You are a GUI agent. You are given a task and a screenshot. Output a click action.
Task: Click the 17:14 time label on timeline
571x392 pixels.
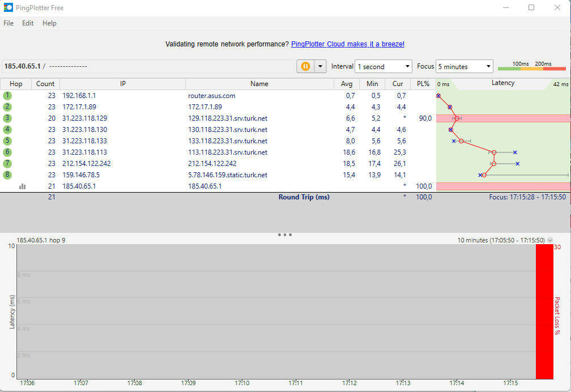click(x=457, y=383)
